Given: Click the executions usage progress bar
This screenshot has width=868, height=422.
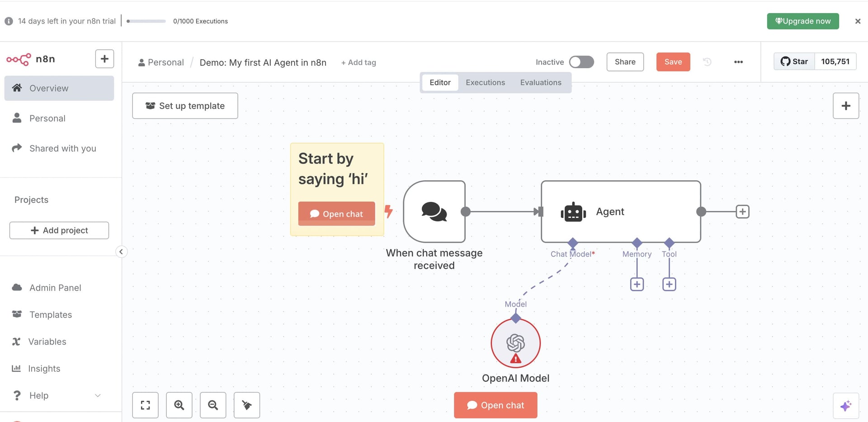Looking at the screenshot, I should (x=146, y=21).
